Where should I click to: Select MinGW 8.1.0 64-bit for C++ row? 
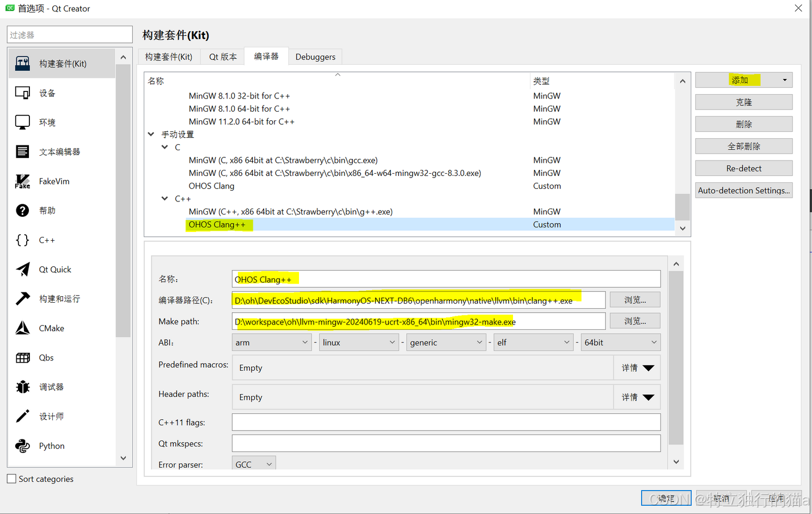click(409, 109)
